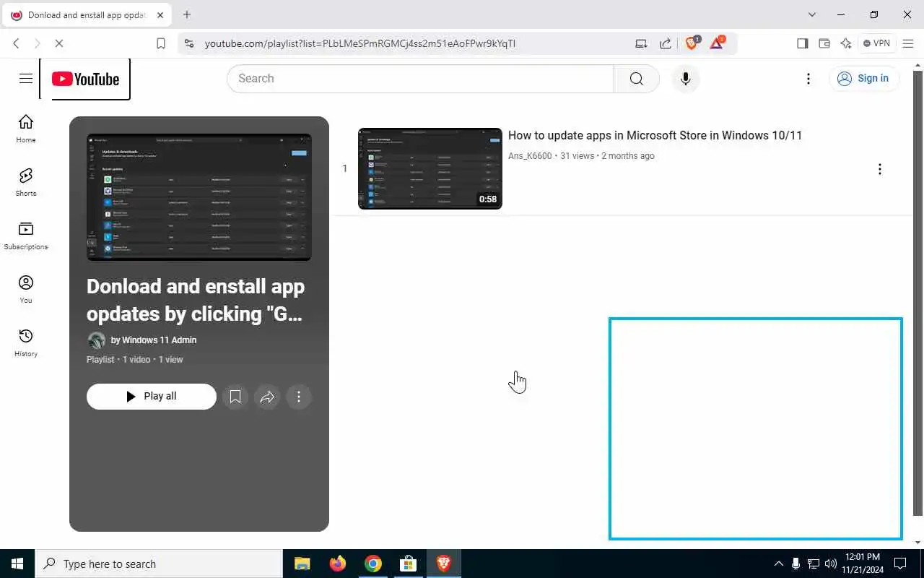924x578 pixels.
Task: Open the You section in the sidebar
Action: point(26,289)
